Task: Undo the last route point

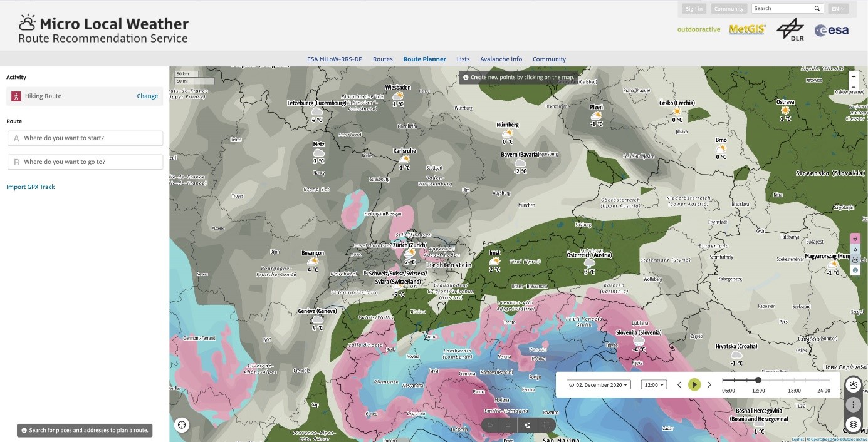Action: pos(490,425)
